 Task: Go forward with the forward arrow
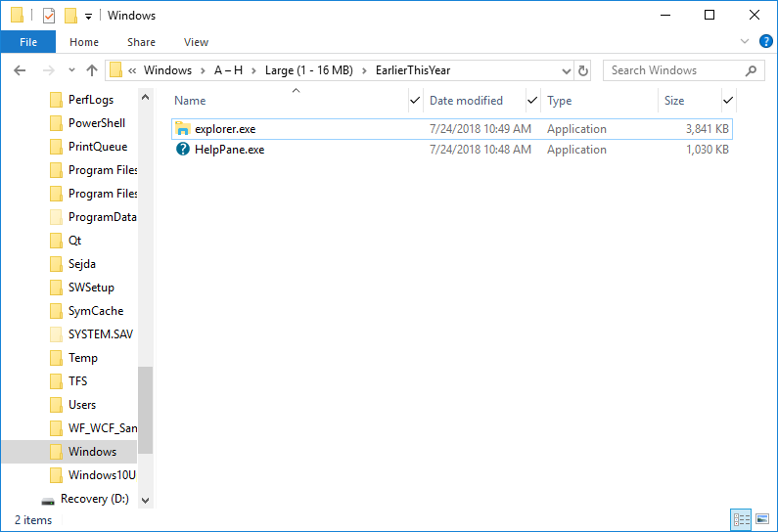pyautogui.click(x=49, y=70)
